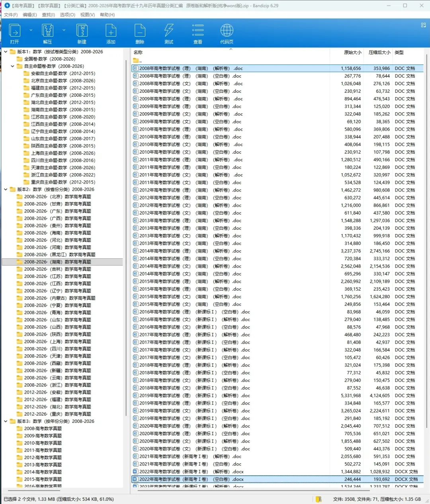Select file 2022年高考数学试卷 (新高考Ⅰ卷) (空白卷) .docx
The width and height of the screenshot is (430, 504).
coord(277,479)
